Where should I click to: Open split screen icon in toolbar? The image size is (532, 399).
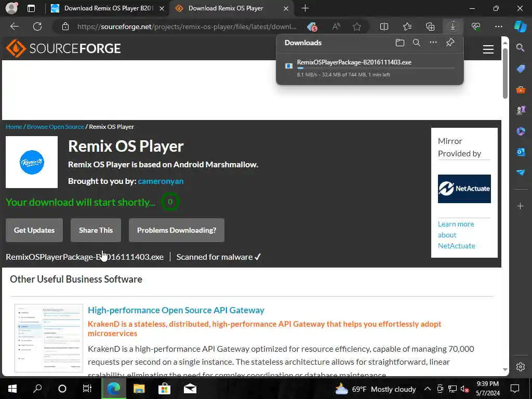click(x=384, y=26)
